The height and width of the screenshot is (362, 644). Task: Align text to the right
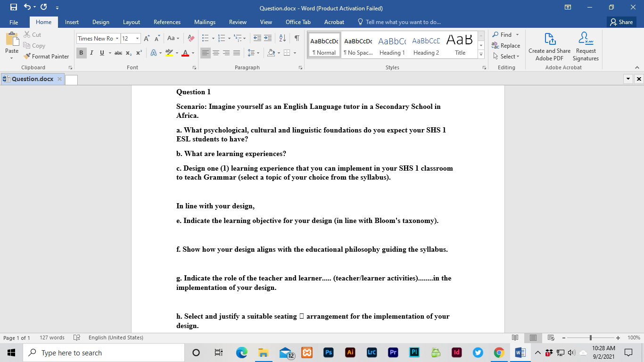click(x=226, y=53)
